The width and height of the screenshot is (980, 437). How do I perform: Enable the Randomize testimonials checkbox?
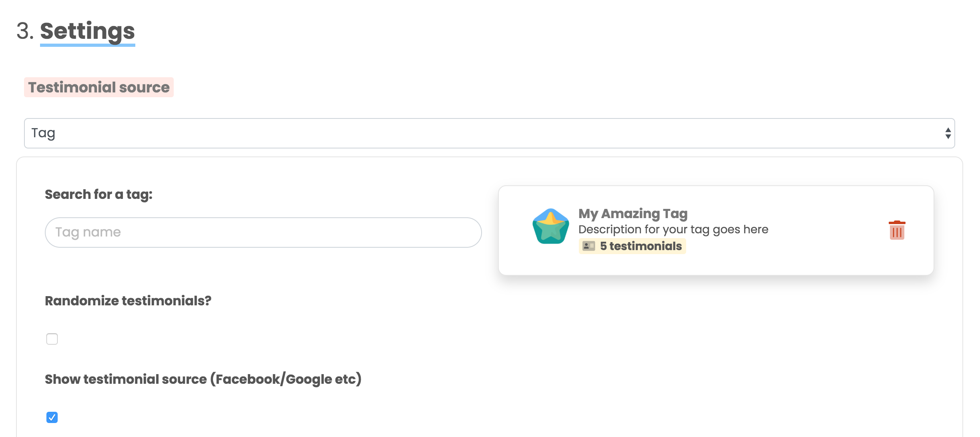(52, 339)
